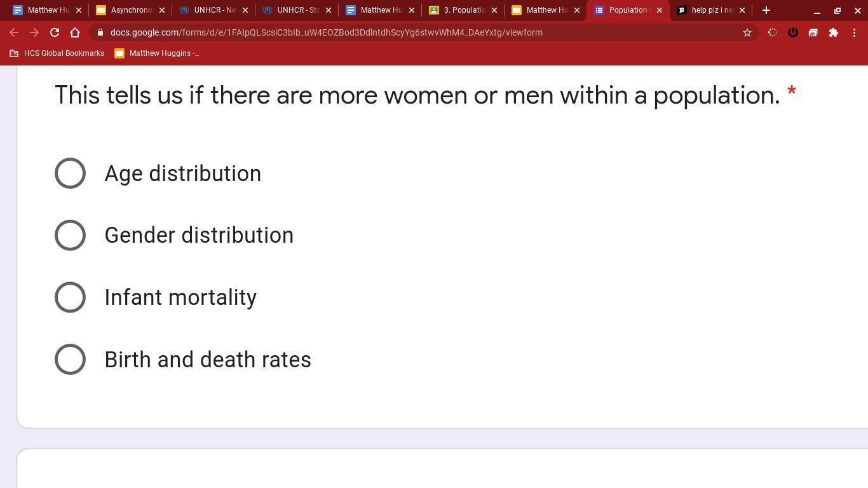Reload the Google Form page

point(55,32)
